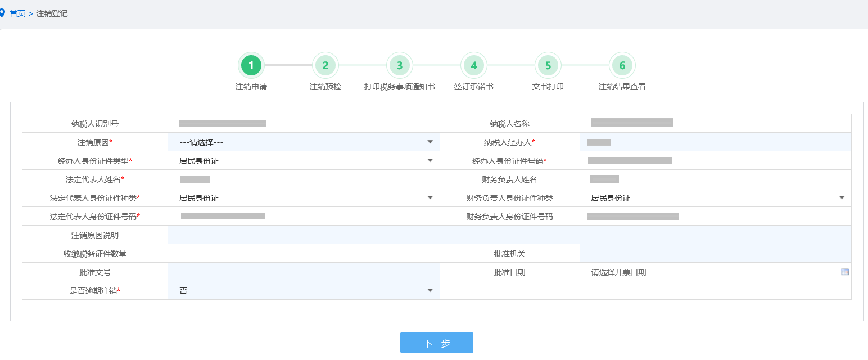Expand the 财务负责人身份证件种类 dropdown

[x=715, y=198]
